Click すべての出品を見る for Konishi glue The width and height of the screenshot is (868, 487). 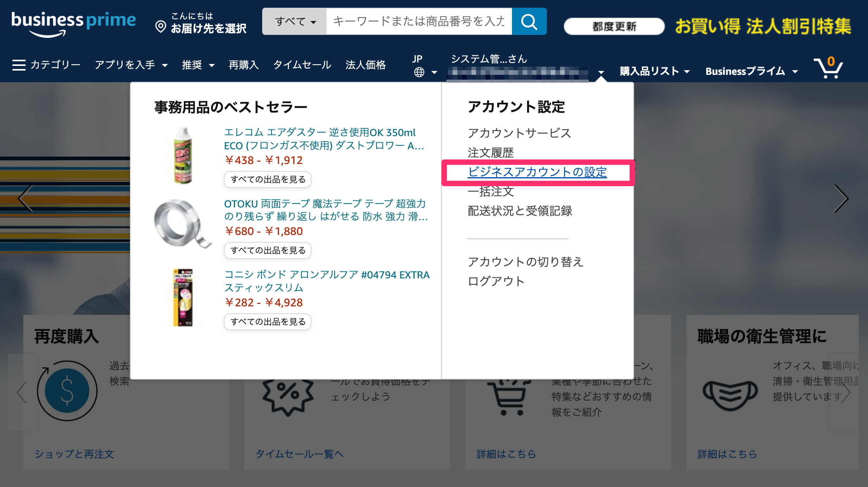(268, 322)
